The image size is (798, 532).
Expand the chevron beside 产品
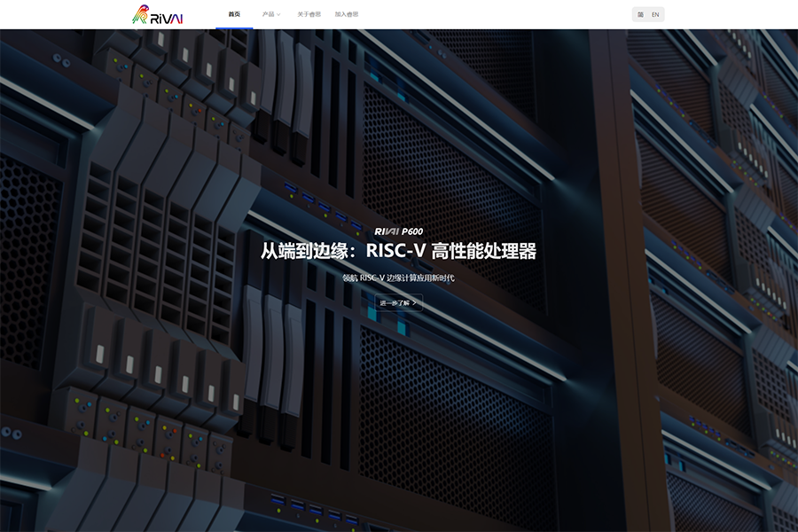click(x=278, y=15)
